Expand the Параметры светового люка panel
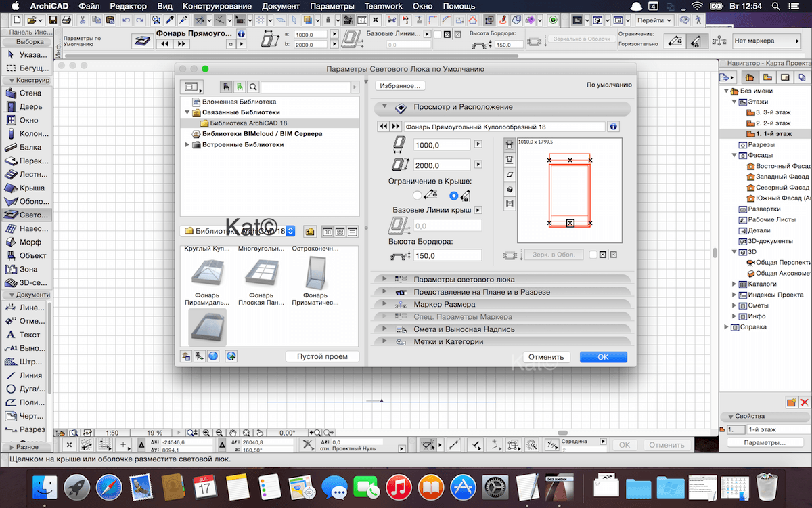 [384, 279]
